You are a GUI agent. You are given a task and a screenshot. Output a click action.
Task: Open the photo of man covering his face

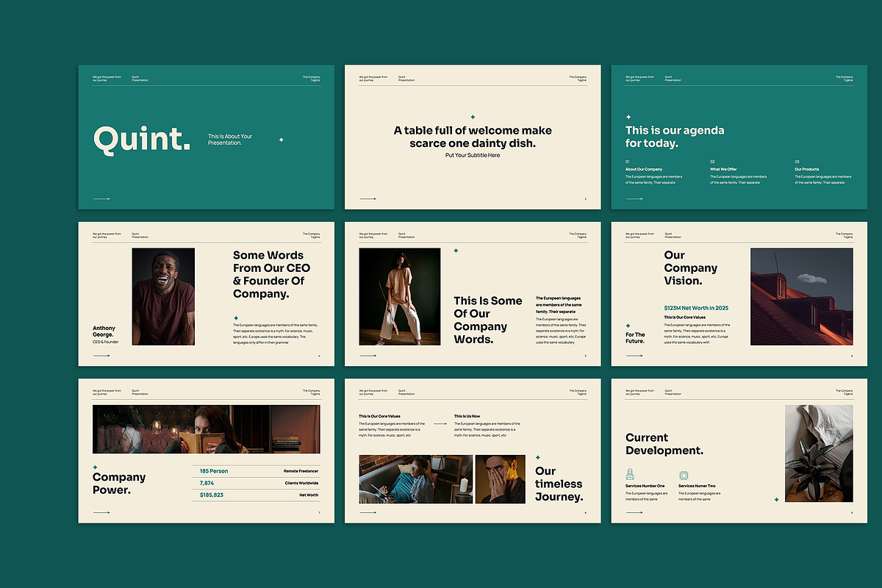click(501, 479)
